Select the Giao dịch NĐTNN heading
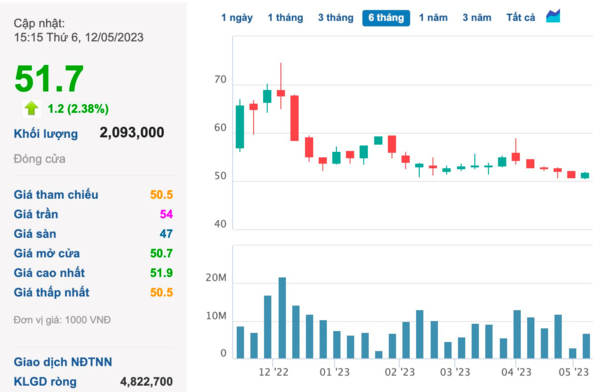Viewport: 600px width, 392px height. (x=63, y=362)
